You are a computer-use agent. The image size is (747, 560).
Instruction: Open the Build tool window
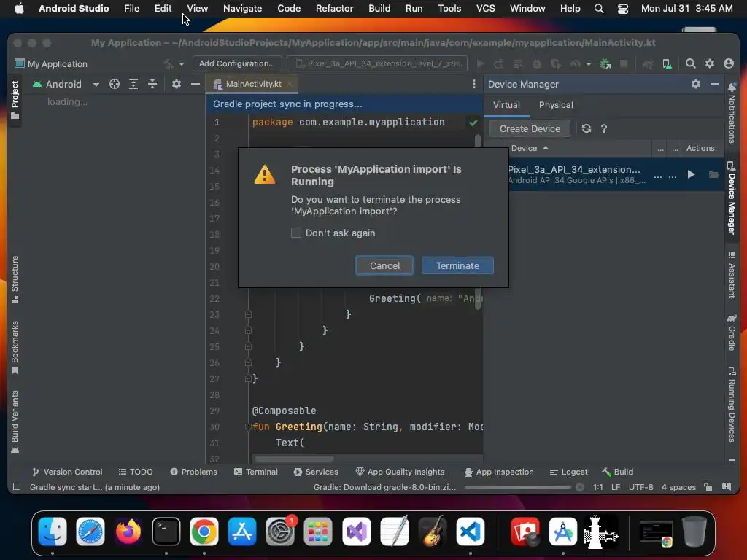[617, 472]
